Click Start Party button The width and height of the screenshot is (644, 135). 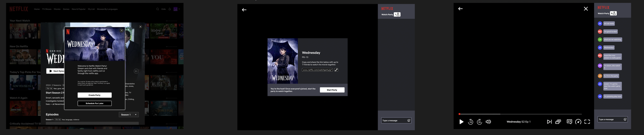pyautogui.click(x=332, y=90)
